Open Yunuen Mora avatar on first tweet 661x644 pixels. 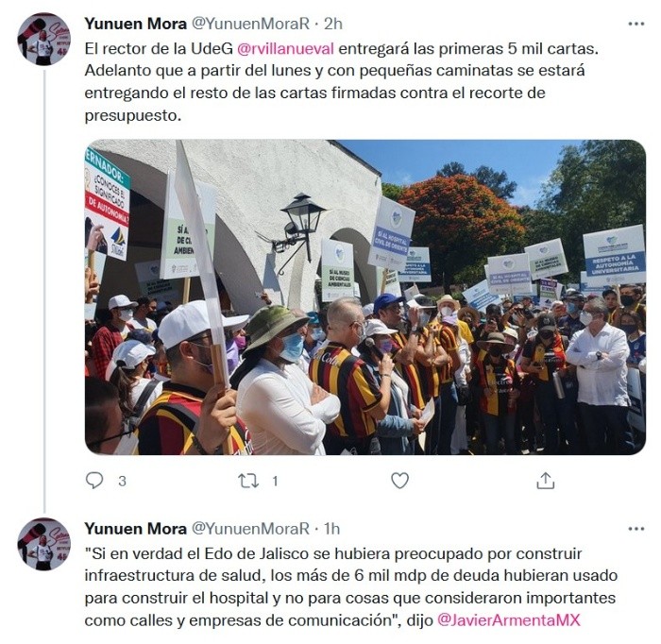click(x=43, y=40)
